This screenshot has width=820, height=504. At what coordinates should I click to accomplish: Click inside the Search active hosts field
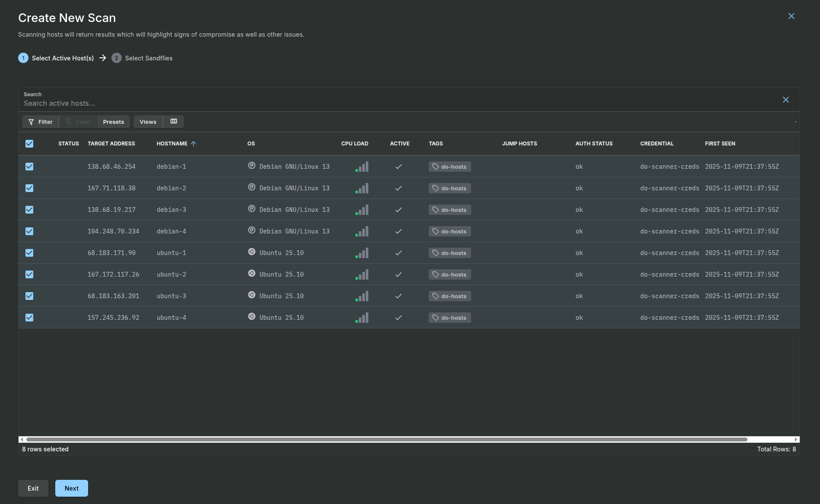(173, 103)
